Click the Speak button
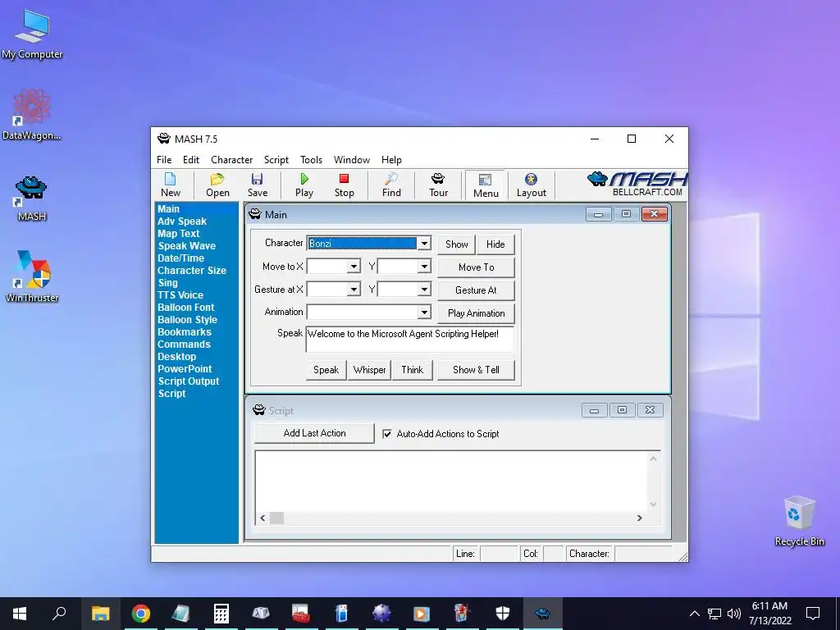Image resolution: width=840 pixels, height=630 pixels. pos(326,370)
